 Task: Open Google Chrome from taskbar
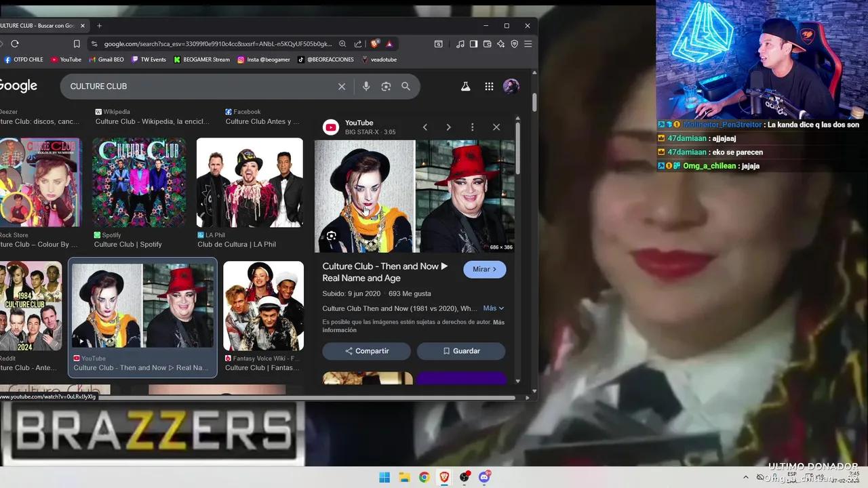pyautogui.click(x=424, y=477)
